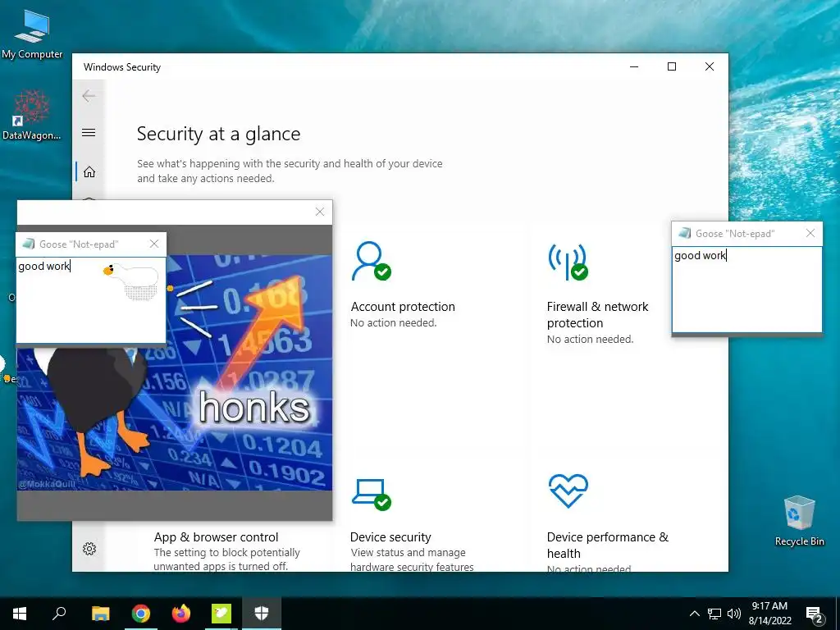Click Firewall & network protection heading
Viewport: 840px width, 630px height.
(597, 314)
